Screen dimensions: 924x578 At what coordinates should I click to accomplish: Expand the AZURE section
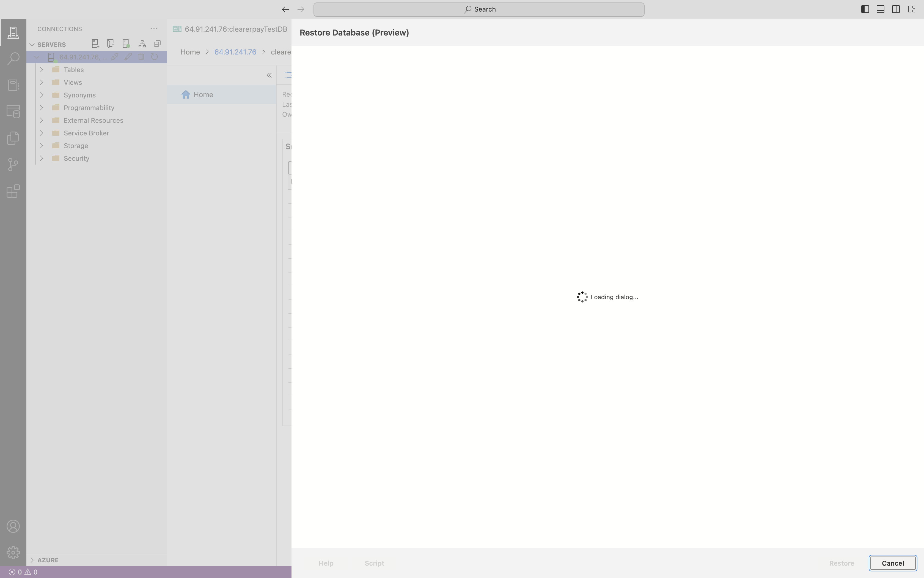pyautogui.click(x=32, y=560)
